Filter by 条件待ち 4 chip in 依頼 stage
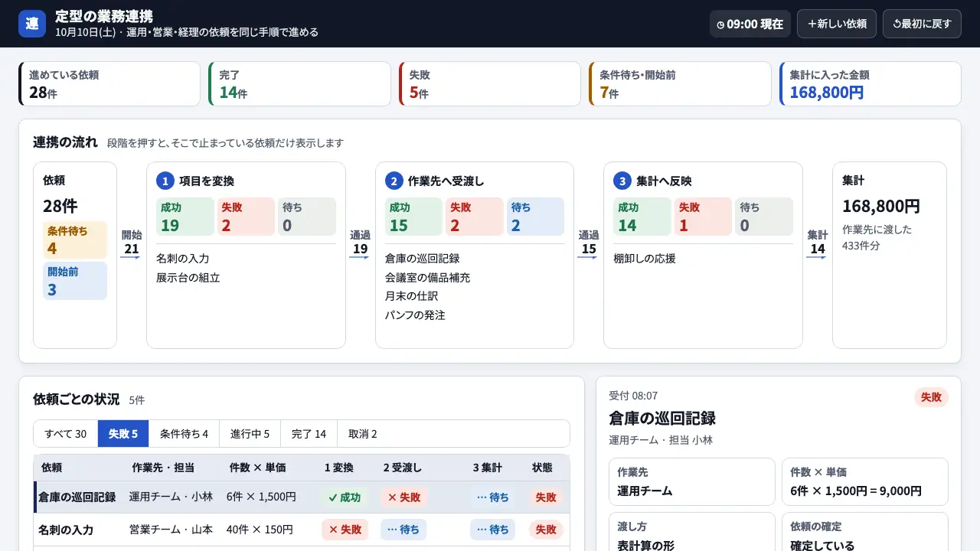The height and width of the screenshot is (551, 980). (x=75, y=240)
